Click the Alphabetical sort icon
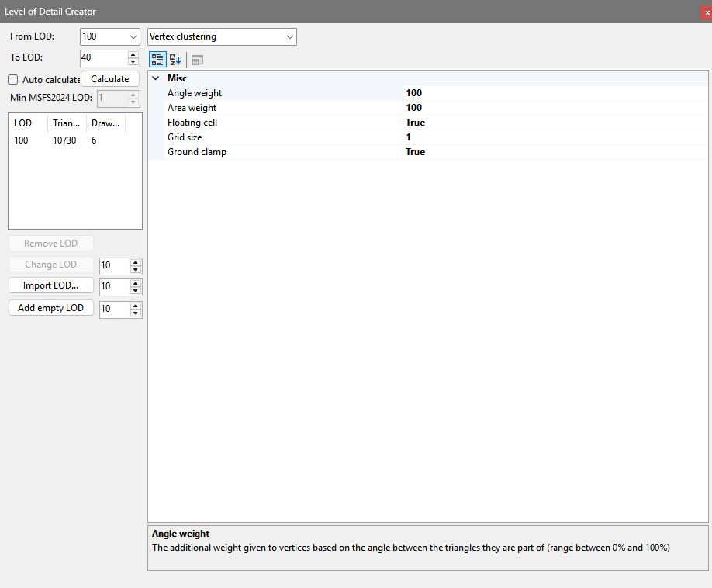712x588 pixels. click(175, 60)
